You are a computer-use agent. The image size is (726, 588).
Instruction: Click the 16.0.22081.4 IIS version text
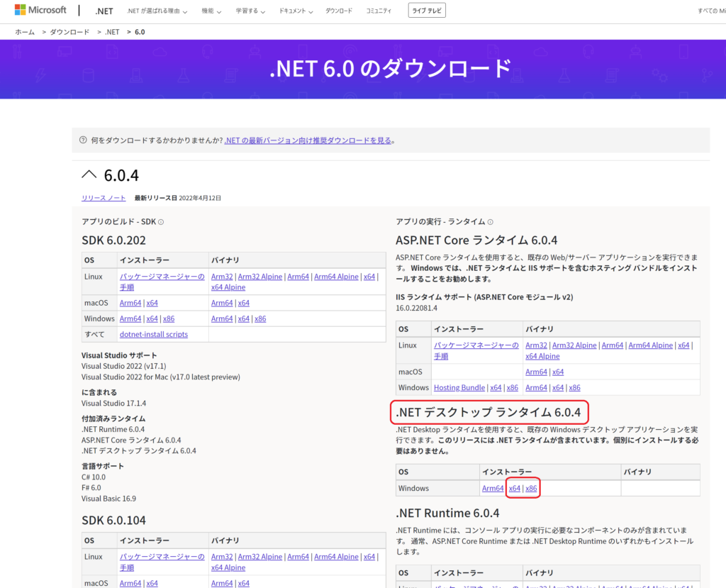(416, 308)
